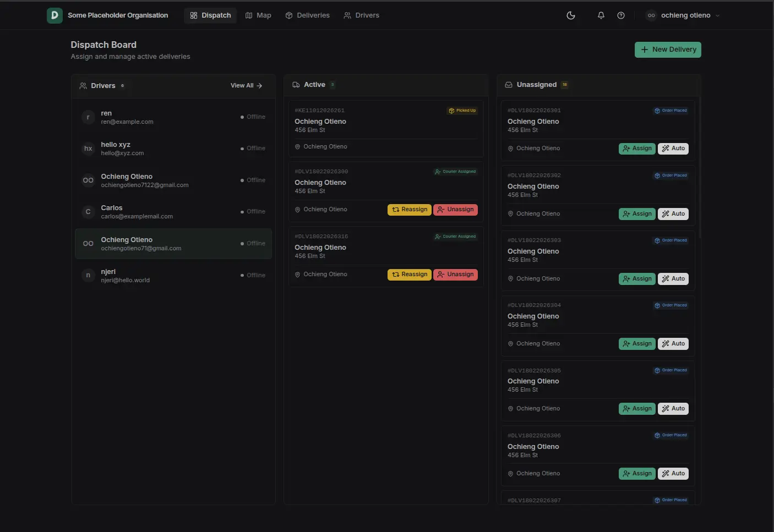Click the n avatar for njeri
Image resolution: width=774 pixels, height=532 pixels.
click(88, 276)
